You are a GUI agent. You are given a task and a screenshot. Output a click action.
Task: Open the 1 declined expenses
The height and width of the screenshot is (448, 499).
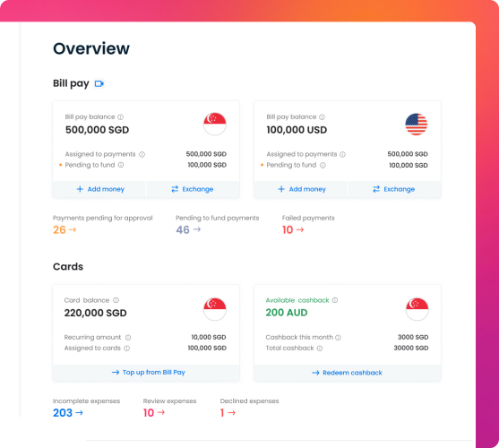[x=228, y=413]
